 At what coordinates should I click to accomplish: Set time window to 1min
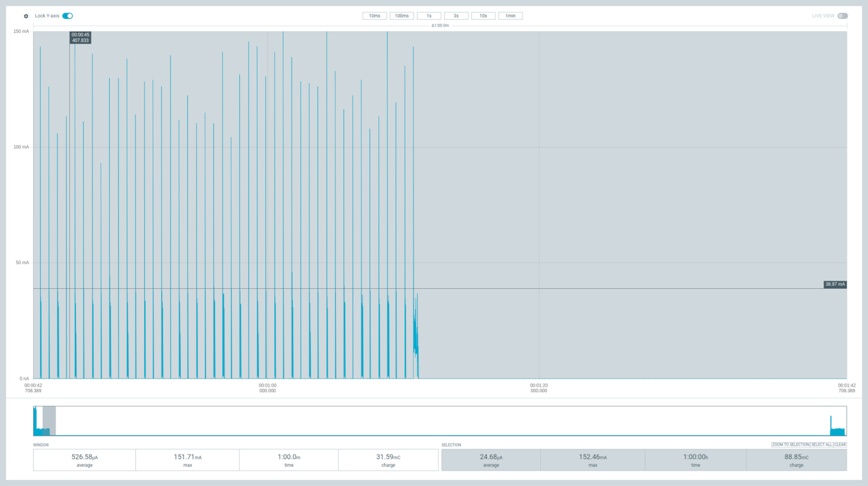510,16
